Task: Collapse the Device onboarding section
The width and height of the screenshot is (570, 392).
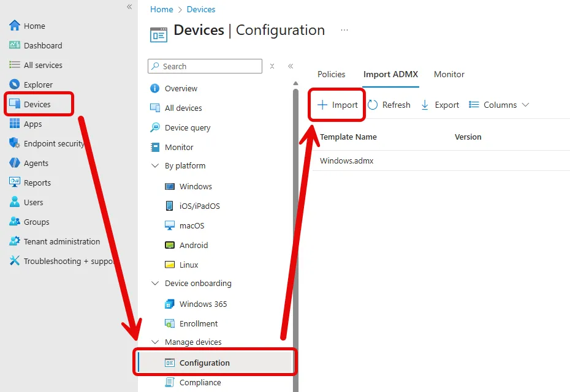Action: [155, 283]
